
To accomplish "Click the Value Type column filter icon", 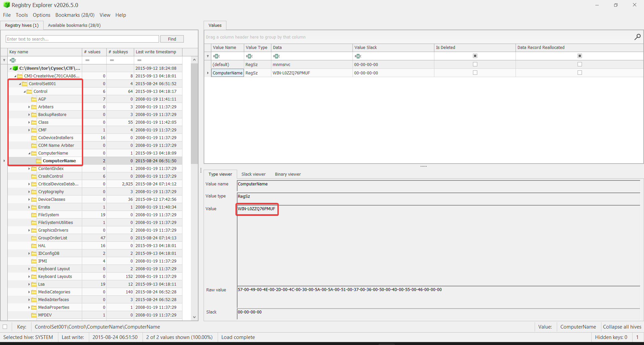I will click(x=249, y=56).
